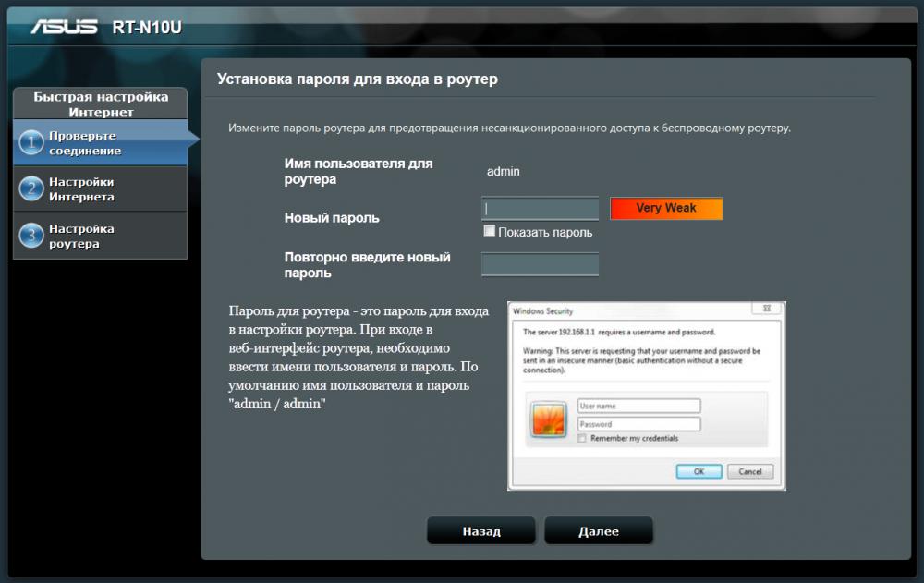The height and width of the screenshot is (583, 924).
Task: Click the flower icon in Windows Security image
Action: 548,420
